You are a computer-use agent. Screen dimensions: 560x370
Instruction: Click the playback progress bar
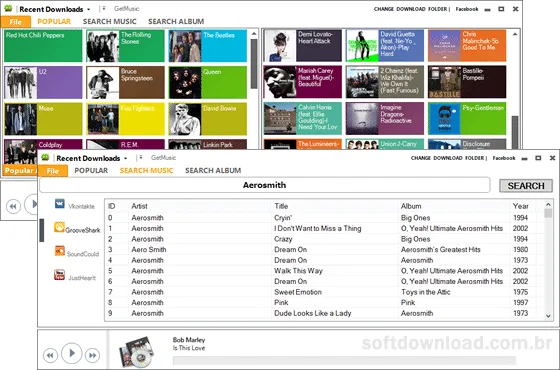click(344, 360)
